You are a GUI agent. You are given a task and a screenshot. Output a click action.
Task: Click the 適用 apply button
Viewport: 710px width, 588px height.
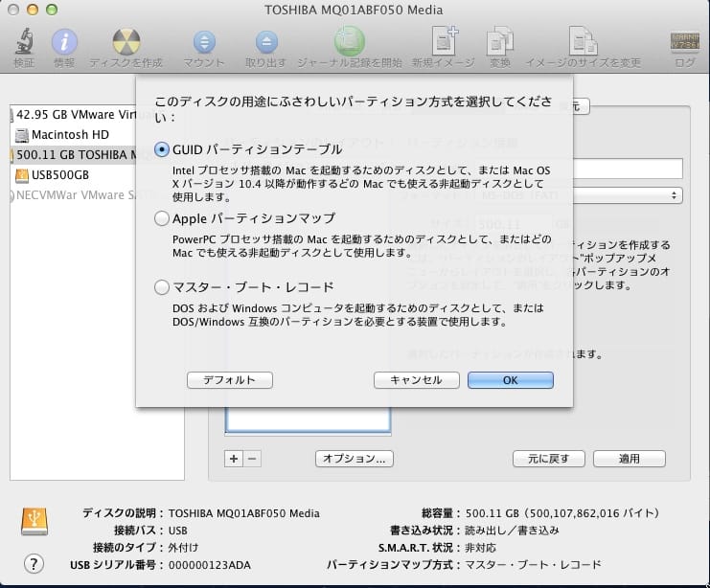(x=630, y=459)
